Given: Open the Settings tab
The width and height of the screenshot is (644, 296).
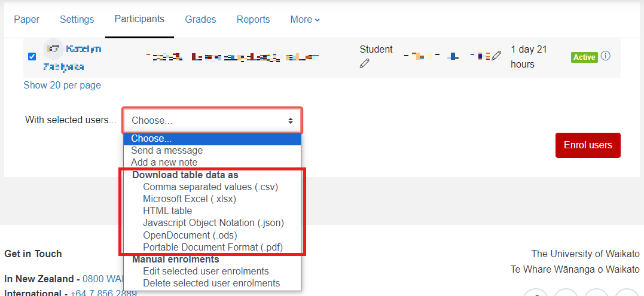Looking at the screenshot, I should 77,19.
